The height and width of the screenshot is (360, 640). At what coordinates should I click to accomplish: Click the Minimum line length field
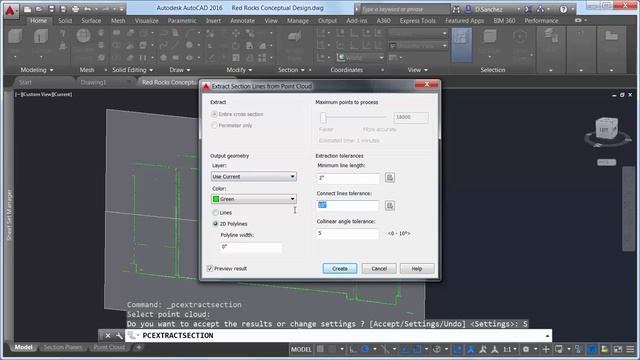click(x=348, y=178)
